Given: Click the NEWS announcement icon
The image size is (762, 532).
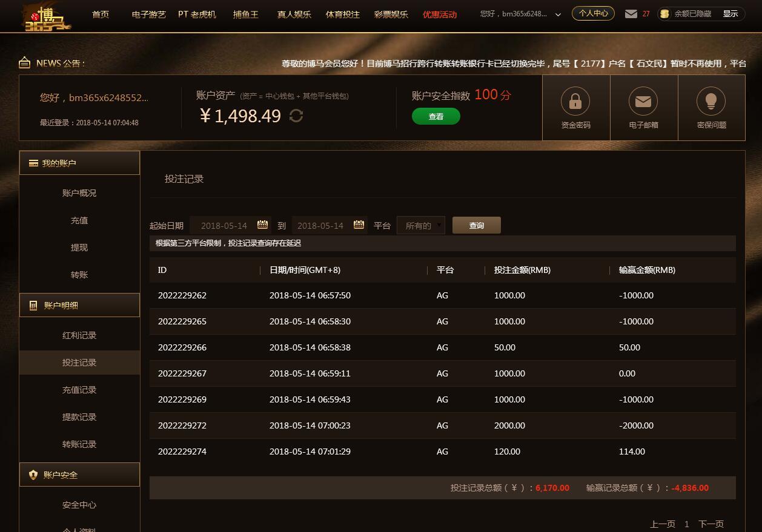Looking at the screenshot, I should pos(24,62).
